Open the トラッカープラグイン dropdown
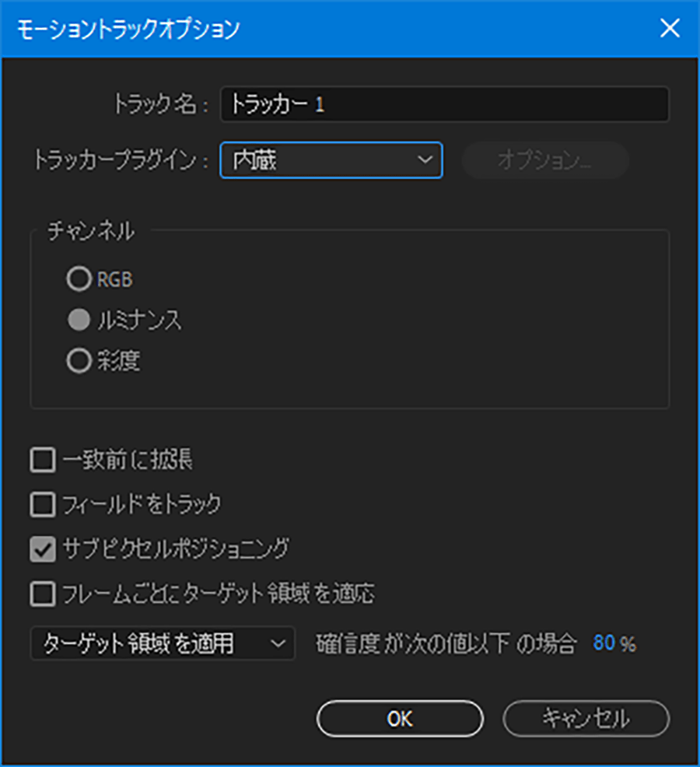This screenshot has width=700, height=767. (331, 160)
